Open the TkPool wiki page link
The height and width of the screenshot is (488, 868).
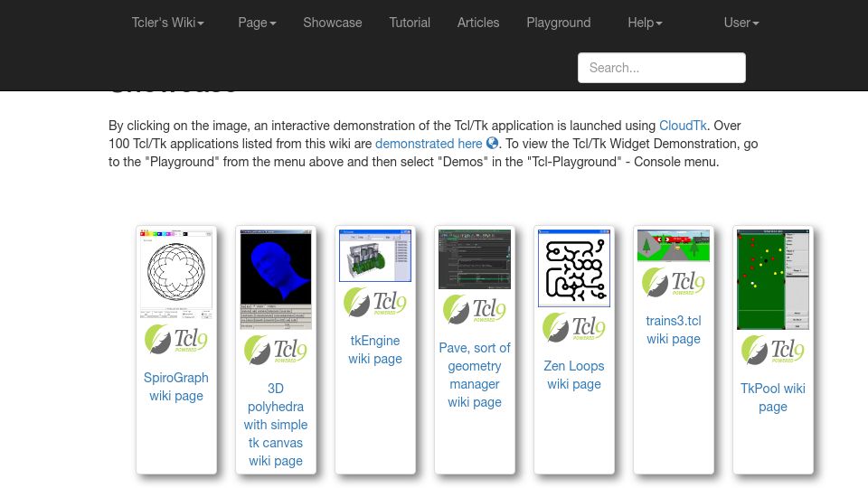point(773,398)
